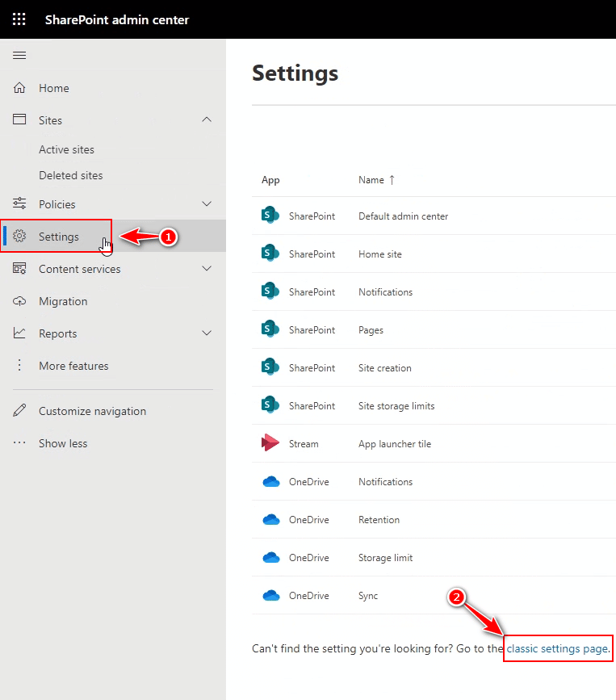Click the Stream icon in App launcher tile row
Image resolution: width=616 pixels, height=700 pixels.
[270, 443]
